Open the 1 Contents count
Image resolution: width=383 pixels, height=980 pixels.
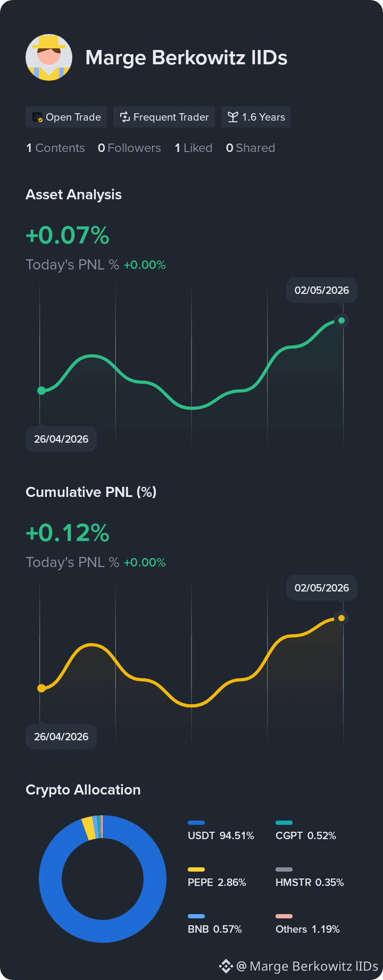55,148
